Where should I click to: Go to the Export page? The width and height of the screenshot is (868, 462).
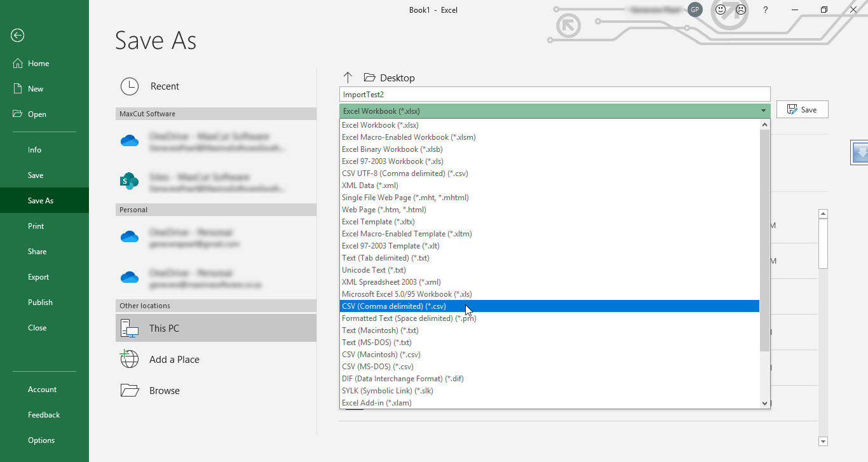click(44, 277)
